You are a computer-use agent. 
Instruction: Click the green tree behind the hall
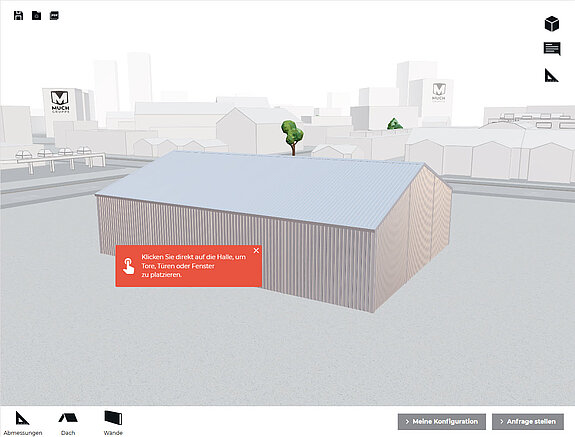click(292, 137)
